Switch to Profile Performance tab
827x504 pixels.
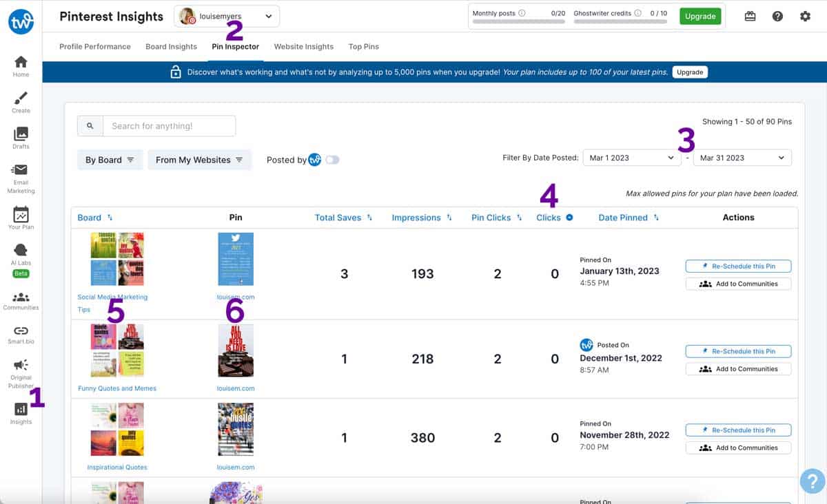coord(95,47)
